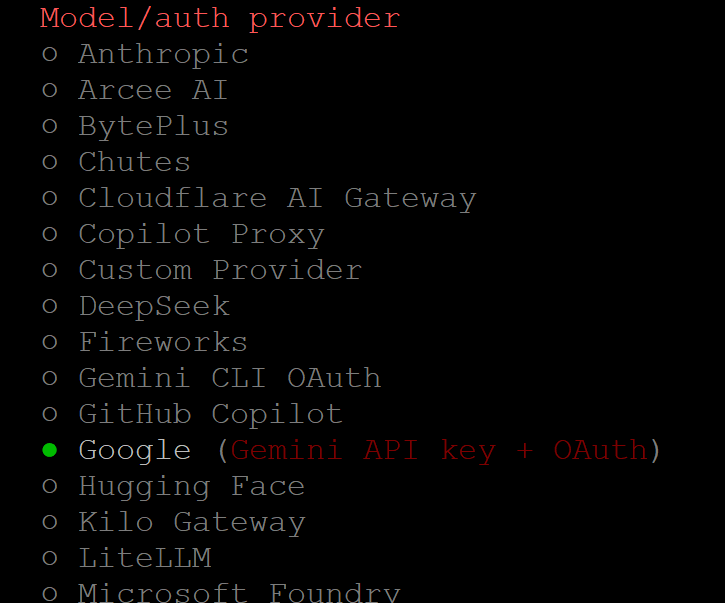Click the Model/auth provider heading
This screenshot has width=725, height=603.
coord(220,19)
